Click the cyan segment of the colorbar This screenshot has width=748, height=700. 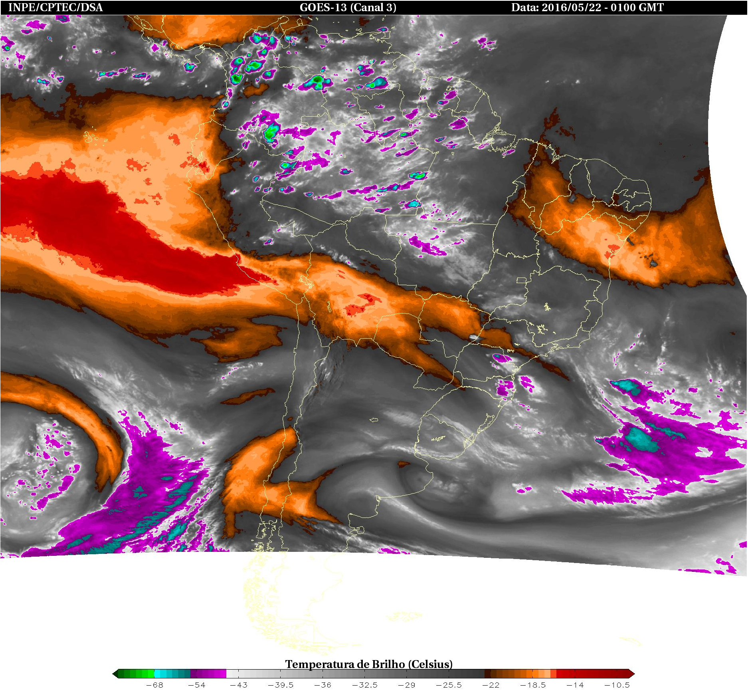coord(172,674)
